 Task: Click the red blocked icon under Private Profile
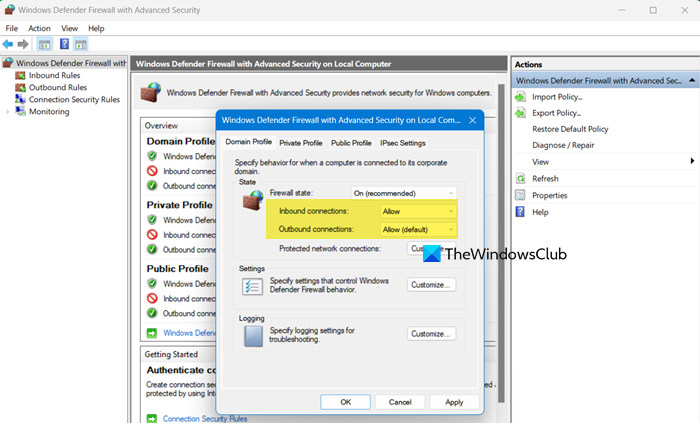coord(152,235)
